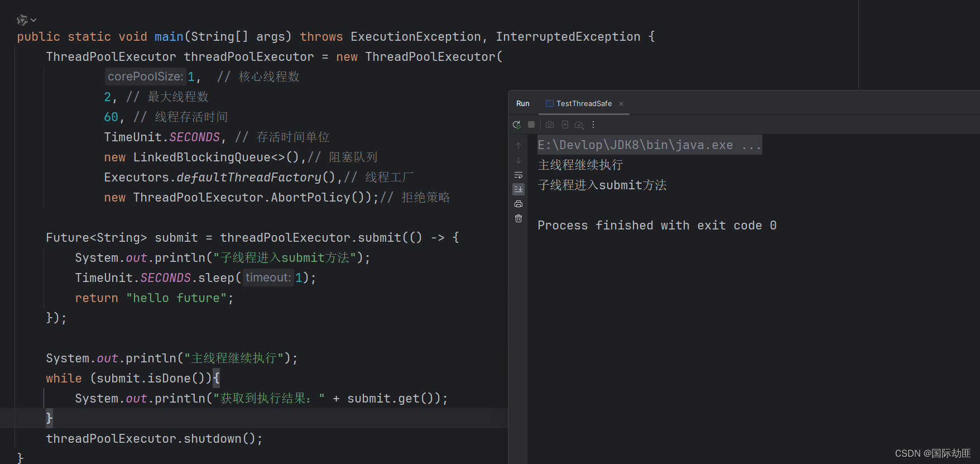Close the TestThreadSafe run tab

[621, 104]
